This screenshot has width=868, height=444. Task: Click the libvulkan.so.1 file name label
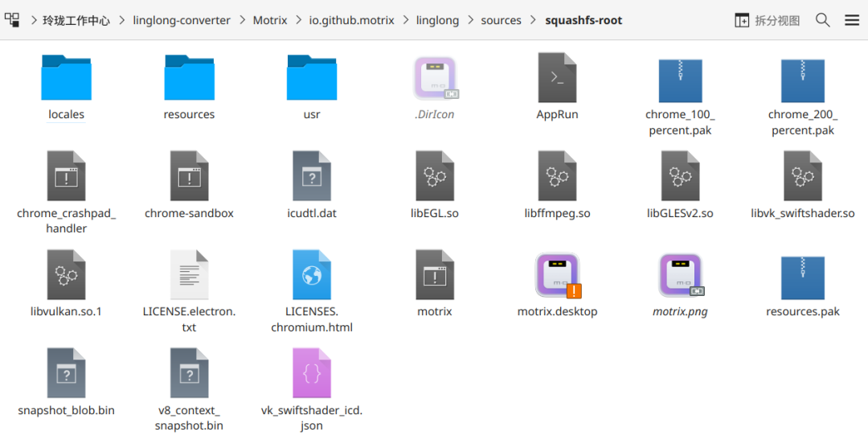click(x=67, y=311)
